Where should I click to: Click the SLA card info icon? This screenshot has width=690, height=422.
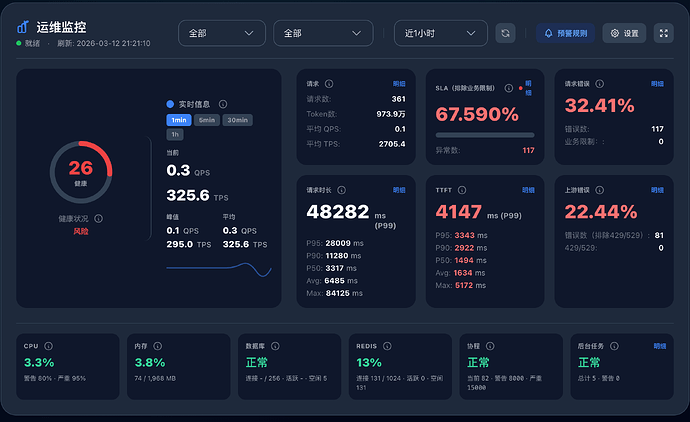[509, 88]
